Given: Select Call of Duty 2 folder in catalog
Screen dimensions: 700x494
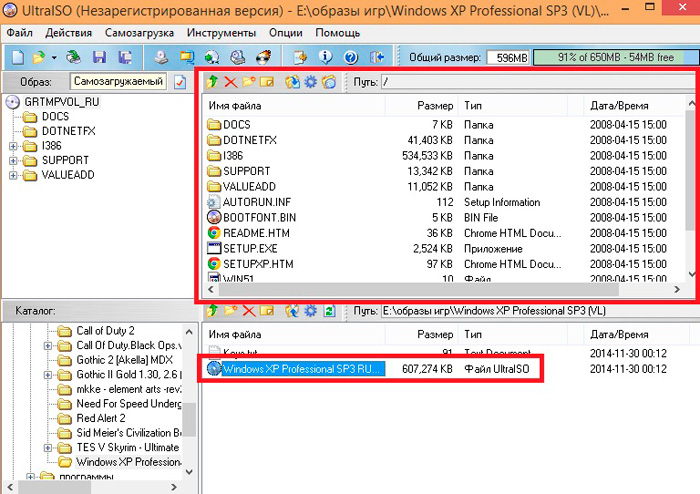Looking at the screenshot, I should (x=105, y=331).
